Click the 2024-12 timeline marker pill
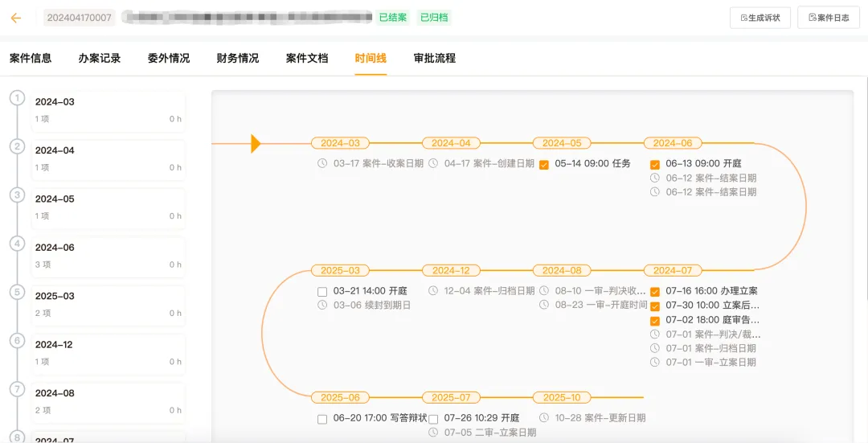868x443 pixels. [x=451, y=271]
